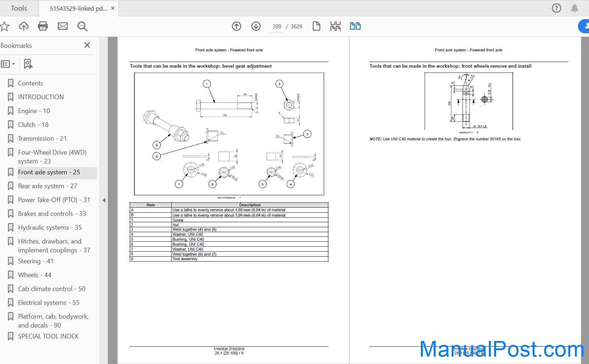Screen dimensions: 589x364
Task: Jump to Steering - 41 bookmark
Action: pyautogui.click(x=36, y=261)
